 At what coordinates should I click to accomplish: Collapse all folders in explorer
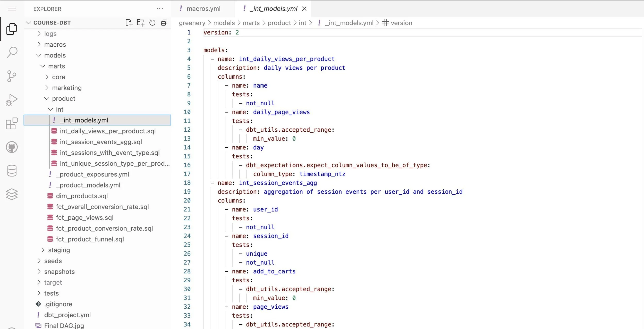[164, 23]
